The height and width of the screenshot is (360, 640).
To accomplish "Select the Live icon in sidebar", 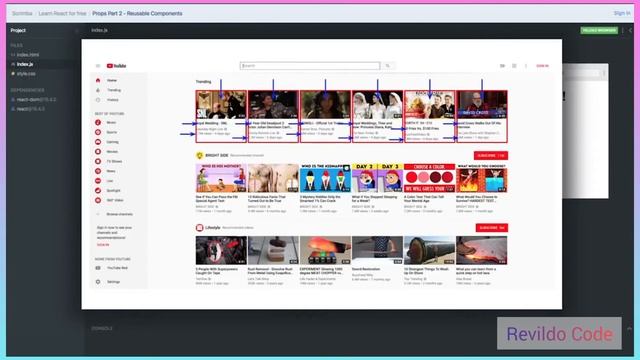I will pyautogui.click(x=98, y=181).
